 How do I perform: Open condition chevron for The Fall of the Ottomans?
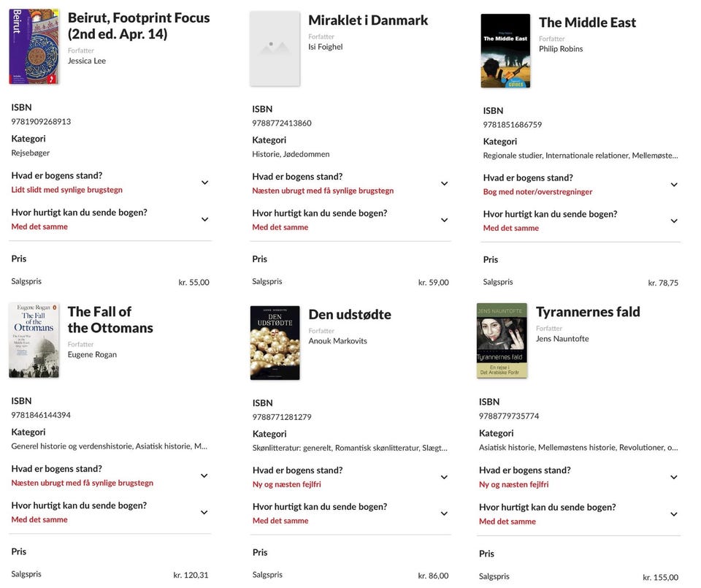coord(204,476)
